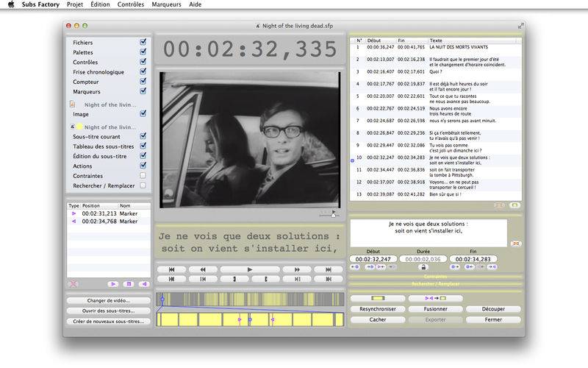This screenshot has width=588, height=368.
Task: Click the yellow subtitle block button
Action: coord(378,298)
